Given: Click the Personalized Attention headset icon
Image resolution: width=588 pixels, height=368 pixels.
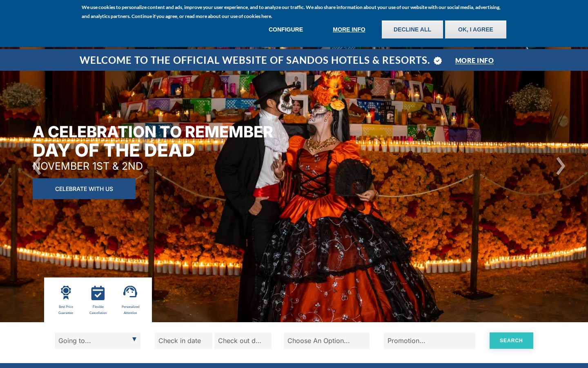Looking at the screenshot, I should click(130, 292).
